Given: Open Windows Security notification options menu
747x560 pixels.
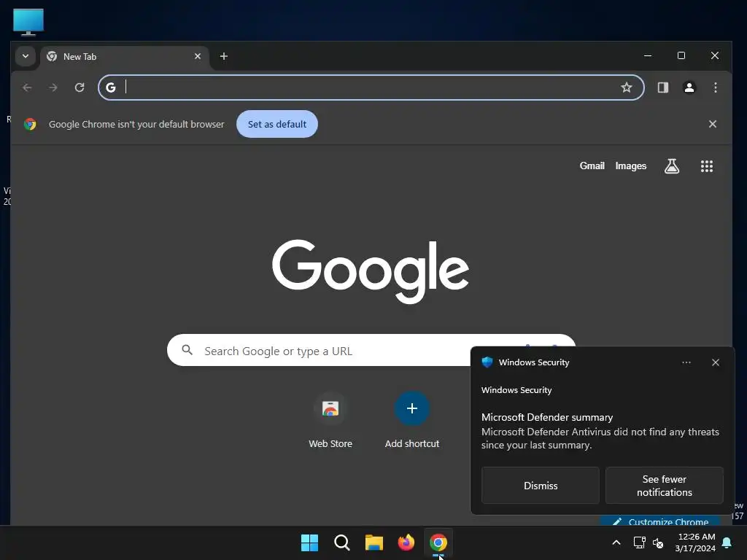Looking at the screenshot, I should click(x=686, y=362).
